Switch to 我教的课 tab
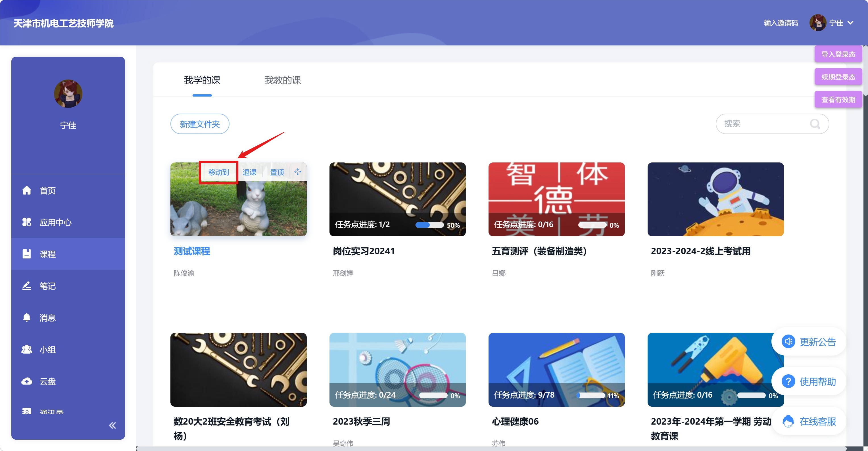 [x=282, y=80]
